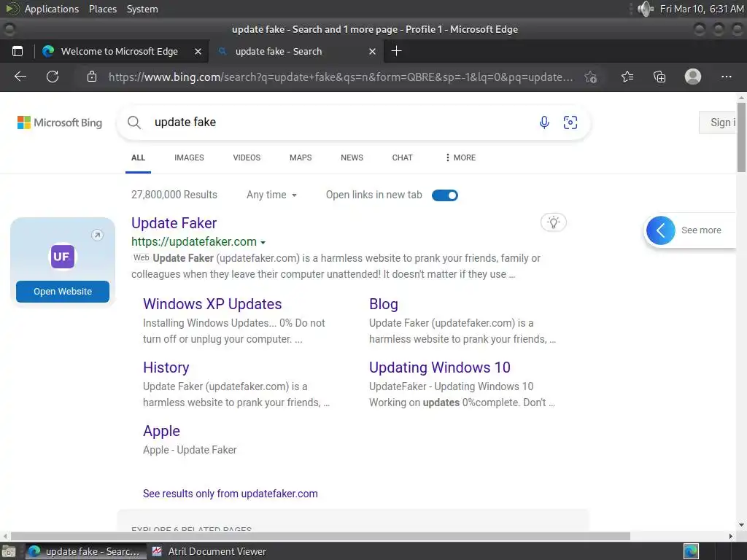Image resolution: width=747 pixels, height=560 pixels.
Task: Open the profile avatar icon
Action: coord(693,77)
